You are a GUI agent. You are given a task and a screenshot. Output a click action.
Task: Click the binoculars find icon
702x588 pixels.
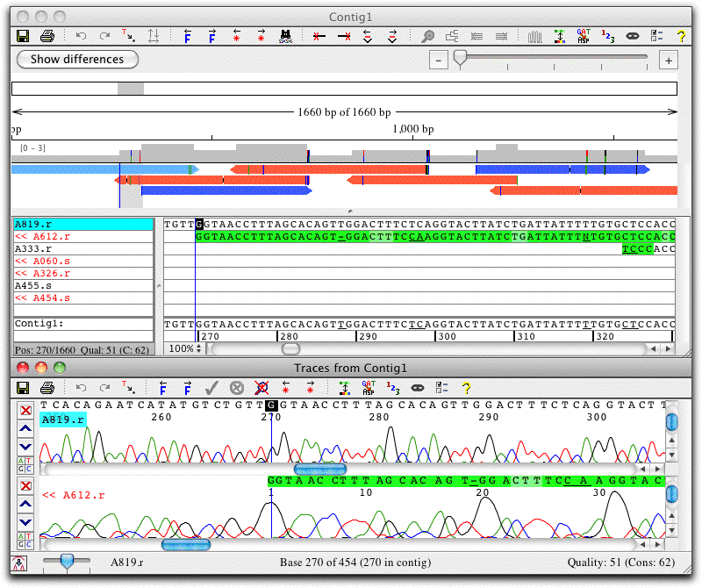(286, 36)
